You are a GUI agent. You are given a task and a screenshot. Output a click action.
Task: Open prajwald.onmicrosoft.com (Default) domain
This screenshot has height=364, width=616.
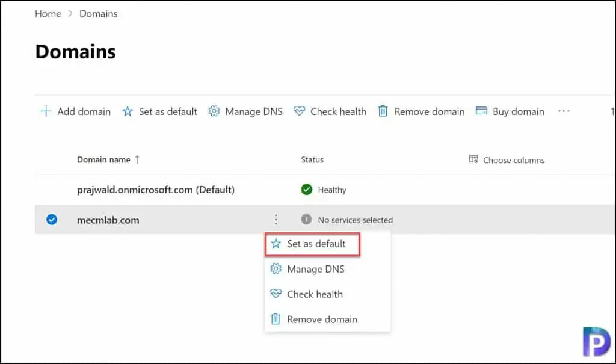click(x=156, y=190)
